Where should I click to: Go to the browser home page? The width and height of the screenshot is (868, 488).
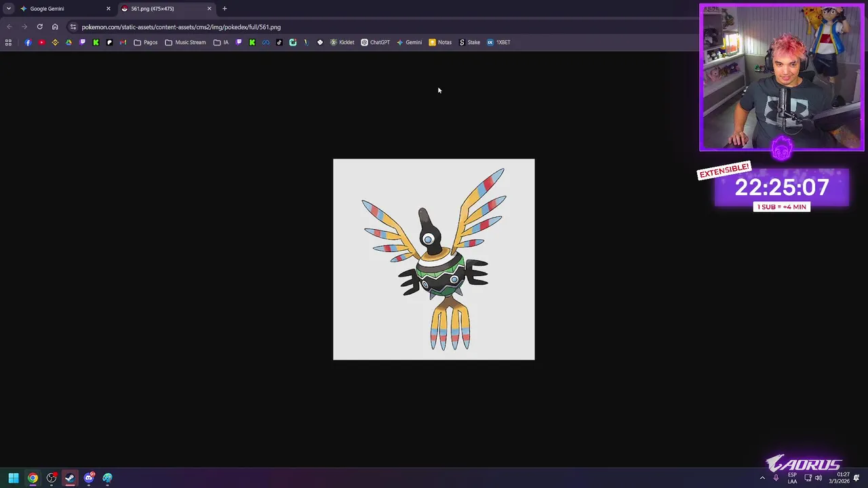click(55, 27)
